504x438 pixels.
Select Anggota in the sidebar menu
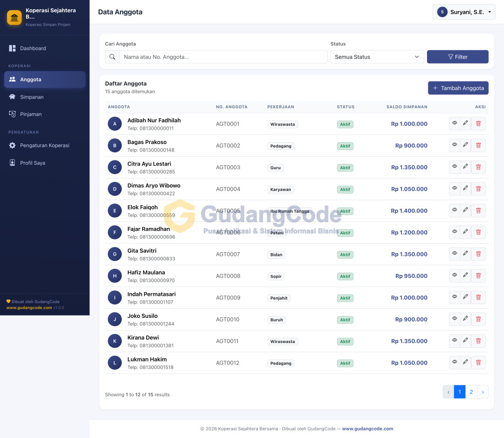(x=45, y=79)
